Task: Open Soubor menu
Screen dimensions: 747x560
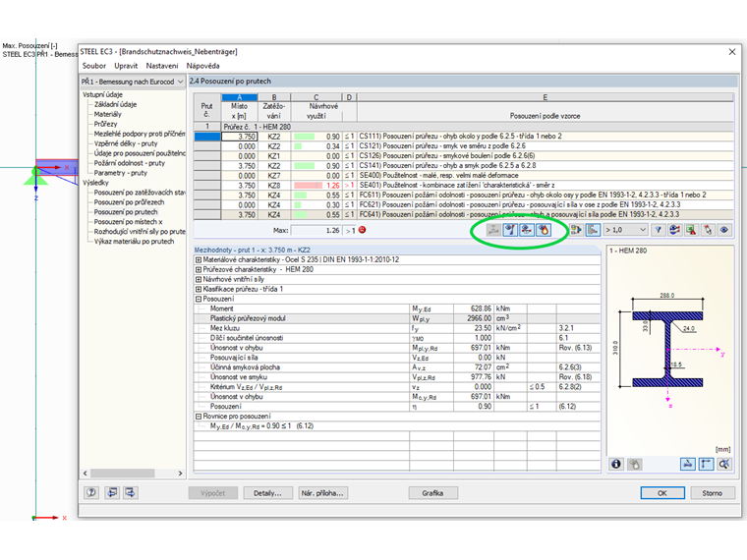Action: pyautogui.click(x=93, y=66)
